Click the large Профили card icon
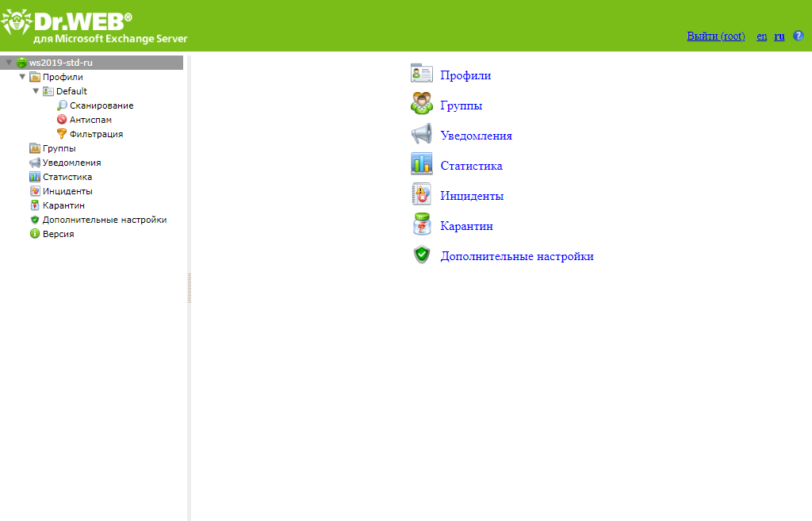Screen dimensions: 812x521 coord(422,74)
